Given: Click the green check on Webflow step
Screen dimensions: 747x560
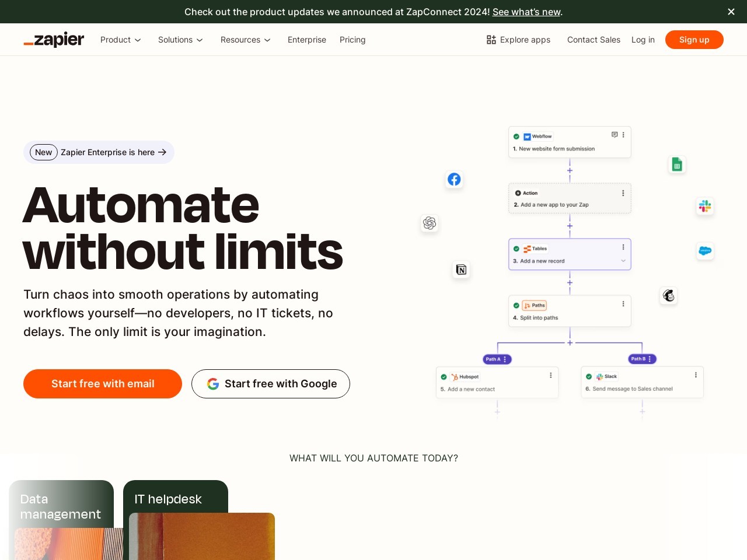Looking at the screenshot, I should pyautogui.click(x=516, y=136).
